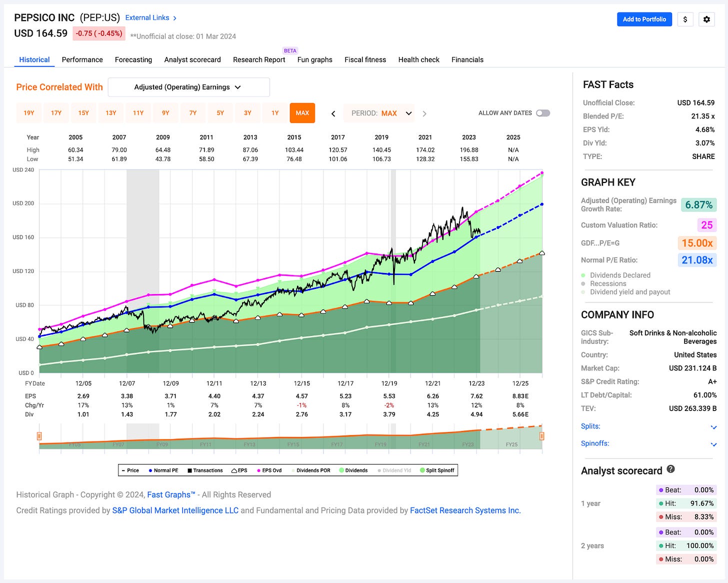The width and height of the screenshot is (728, 583).
Task: Toggle EPS Ovd series in legend
Action: 269,470
